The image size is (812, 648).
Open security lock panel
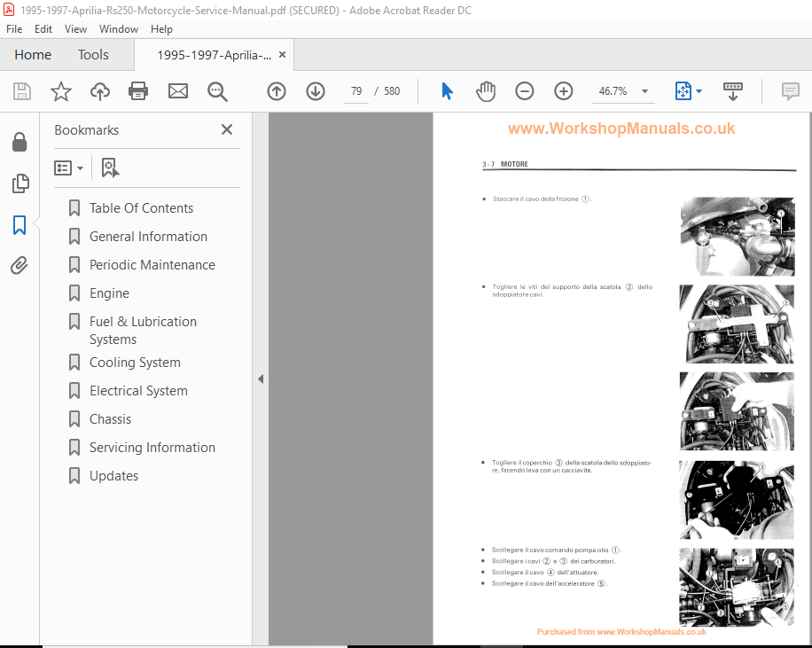point(20,142)
